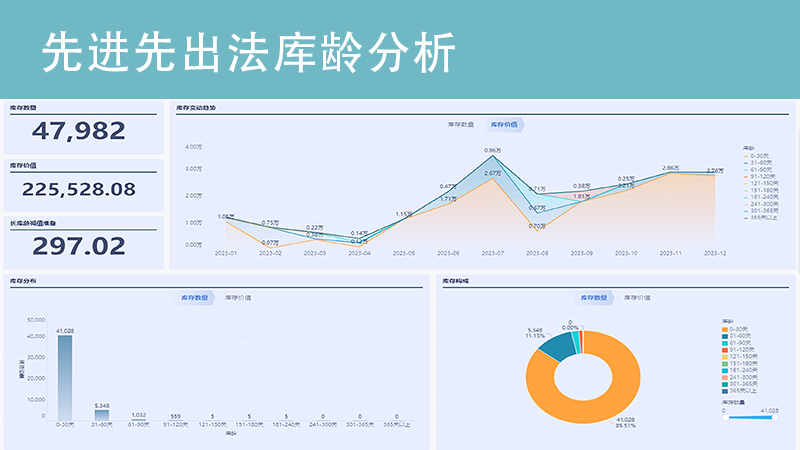The image size is (800, 450).
Task: Click the 50,000 y-axis label in bar chart
Action: click(x=36, y=320)
